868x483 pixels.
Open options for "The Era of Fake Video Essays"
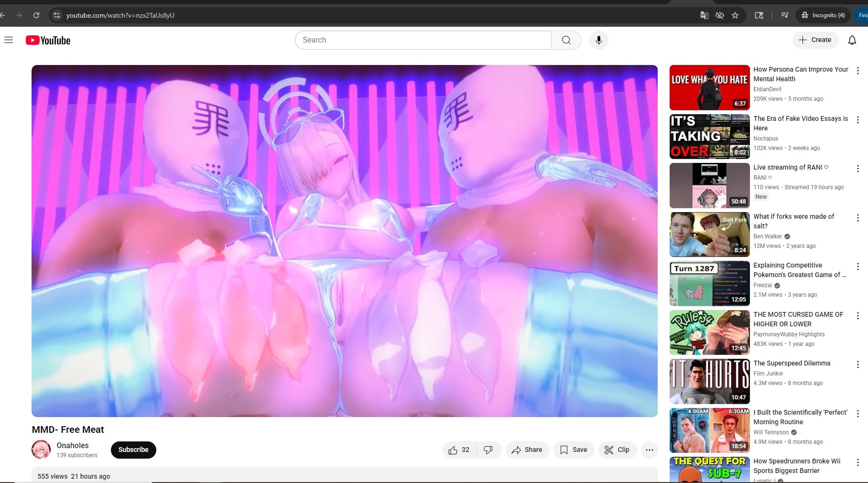[858, 120]
